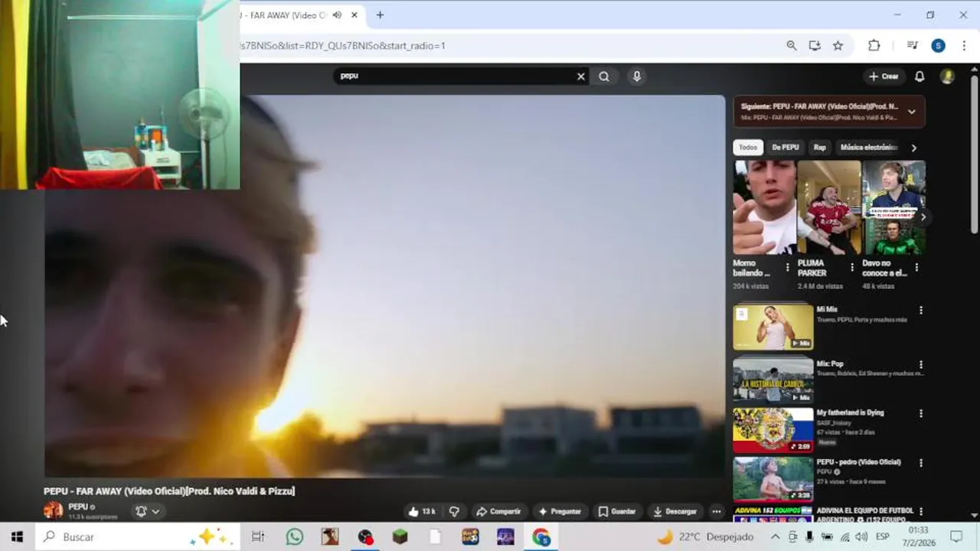Select the Todos filter chip

pyautogui.click(x=748, y=148)
